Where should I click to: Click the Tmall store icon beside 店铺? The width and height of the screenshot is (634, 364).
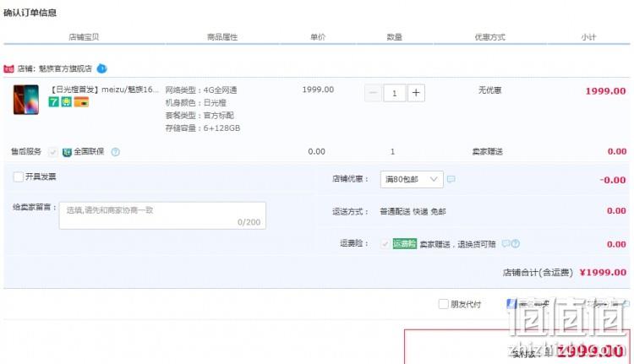(8, 68)
